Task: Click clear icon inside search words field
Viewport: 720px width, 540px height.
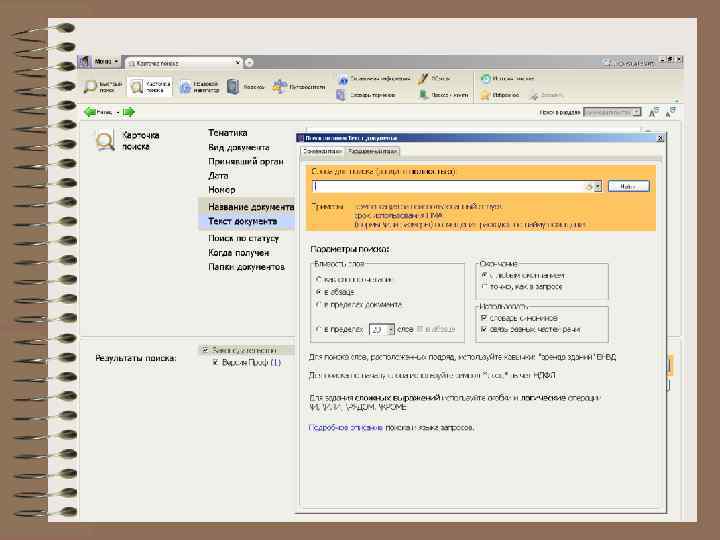Action: [588, 187]
